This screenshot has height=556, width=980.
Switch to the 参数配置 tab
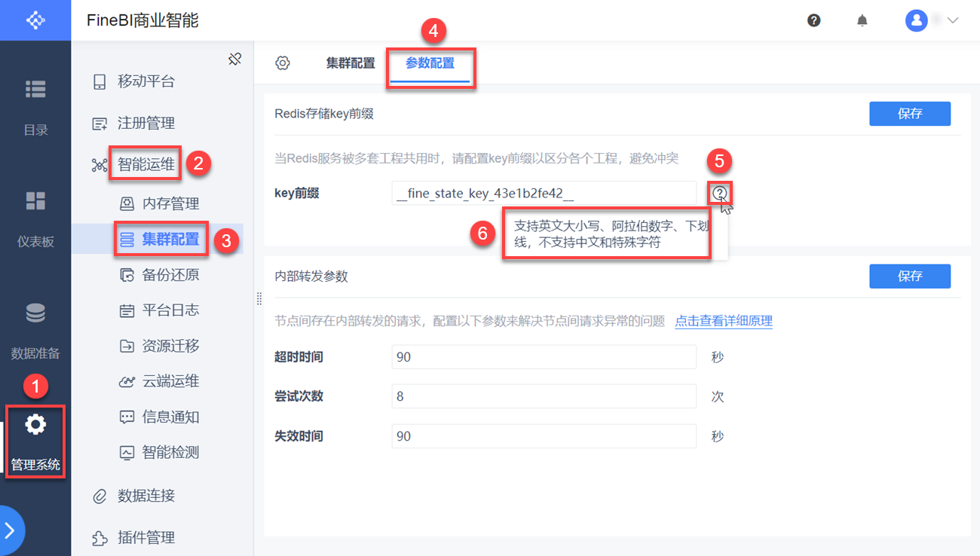click(430, 63)
